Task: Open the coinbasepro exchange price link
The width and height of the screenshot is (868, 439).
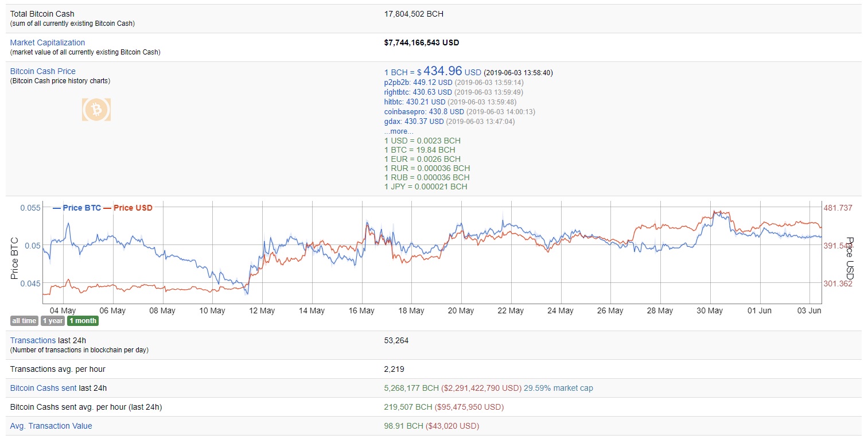Action: point(424,111)
